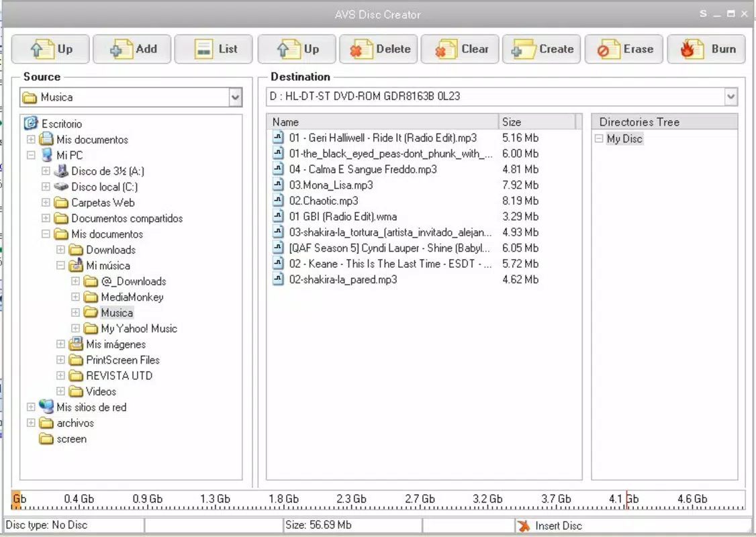
Task: Open the Source folder Musica dropdown
Action: pos(235,97)
